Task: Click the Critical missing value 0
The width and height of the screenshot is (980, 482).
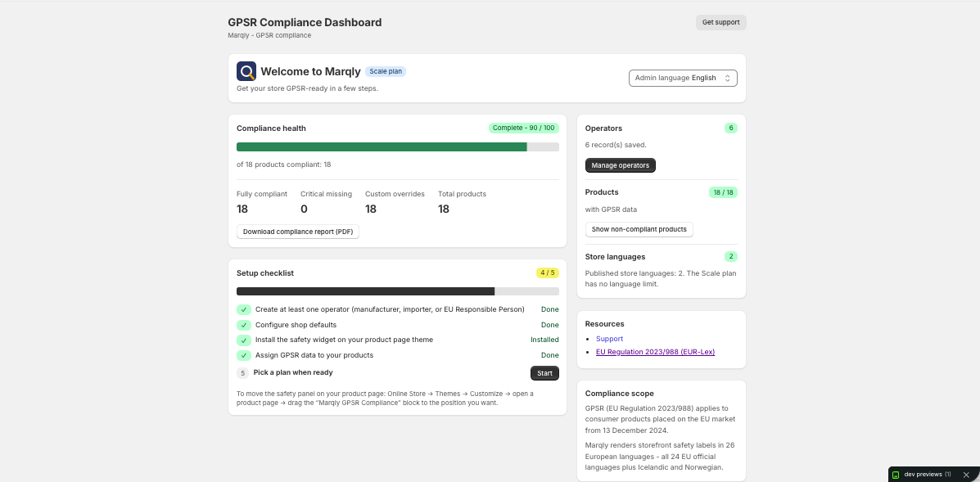Action: tap(304, 209)
